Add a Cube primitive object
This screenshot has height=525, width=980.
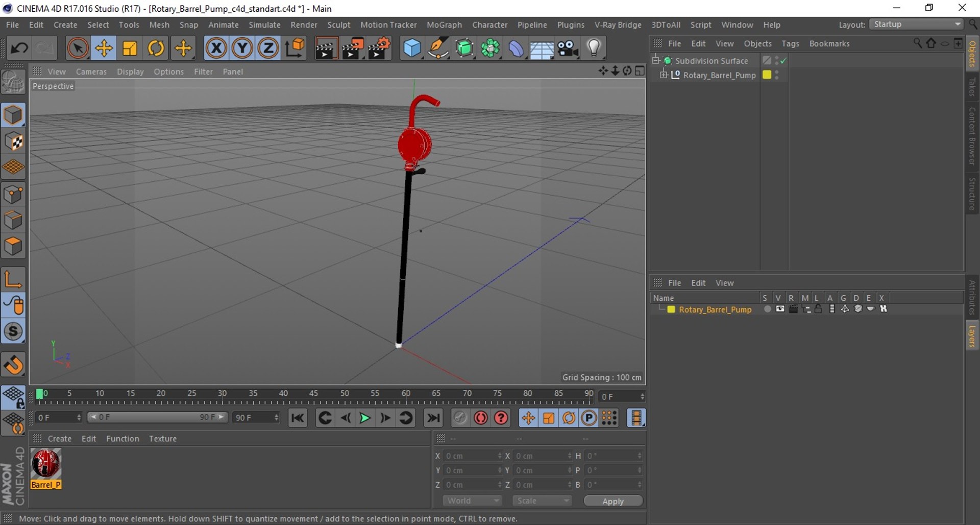pos(412,49)
